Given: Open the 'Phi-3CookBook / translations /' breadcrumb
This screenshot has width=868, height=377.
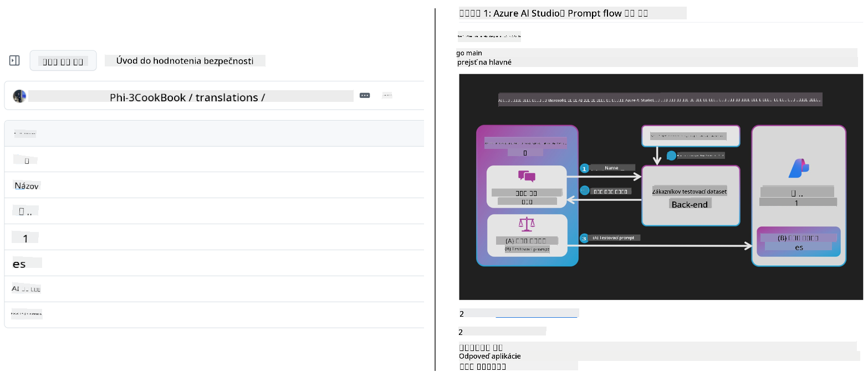Looking at the screenshot, I should pos(187,97).
